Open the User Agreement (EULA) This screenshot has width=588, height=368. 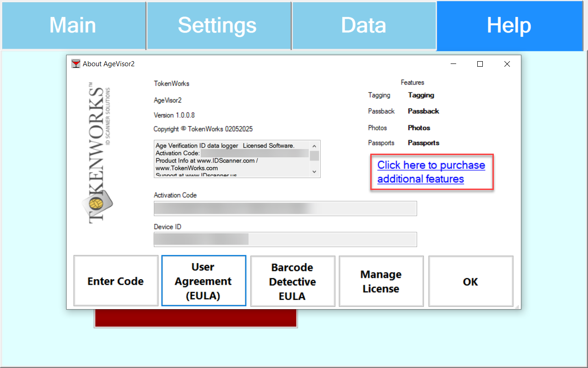(204, 281)
